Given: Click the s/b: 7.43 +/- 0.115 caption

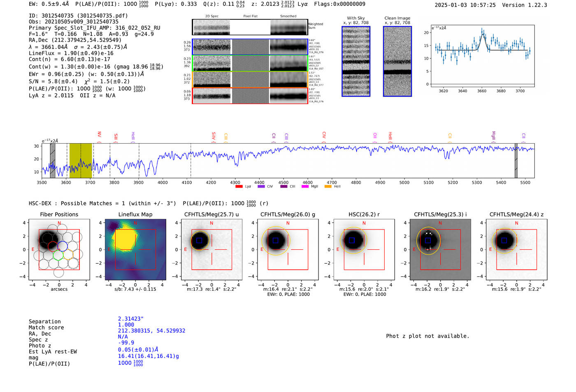Looking at the screenshot, I should 135,289.
